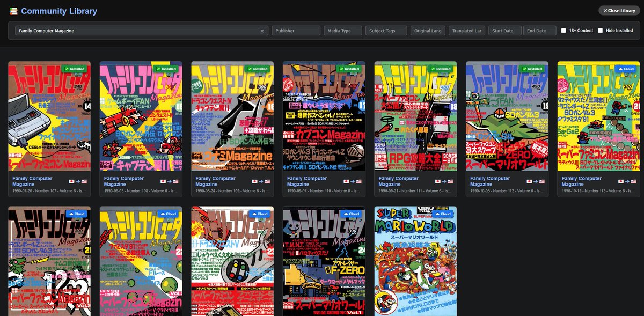Open Family Computer Magazine title of Number 111
Image resolution: width=644 pixels, height=316 pixels.
[399, 181]
